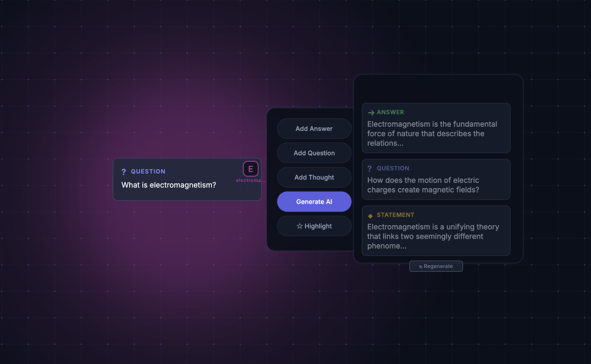Expand the Answer suggestion showing truncated relations text
This screenshot has width=591, height=364.
[436, 128]
